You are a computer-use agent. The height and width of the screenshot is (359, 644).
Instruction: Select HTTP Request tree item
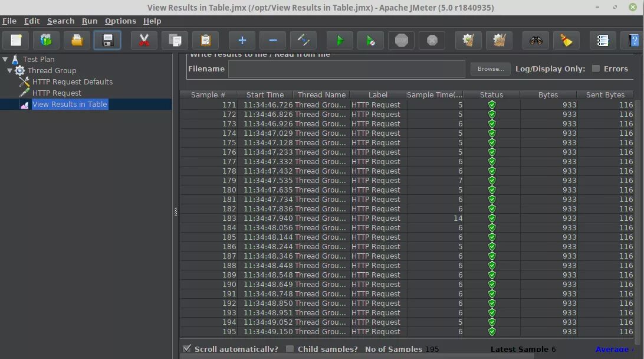[x=57, y=93]
